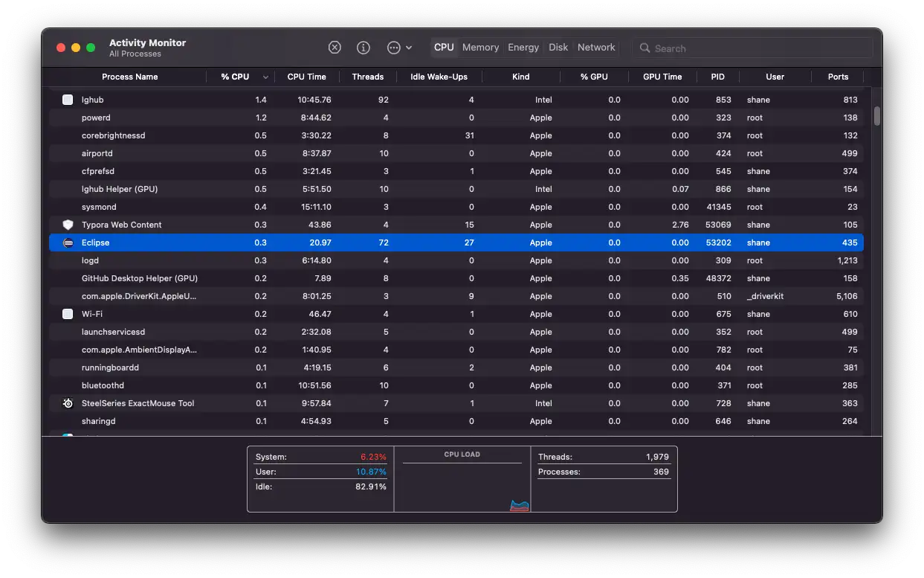The height and width of the screenshot is (578, 924).
Task: Sort by % GPU column
Action: (x=594, y=77)
